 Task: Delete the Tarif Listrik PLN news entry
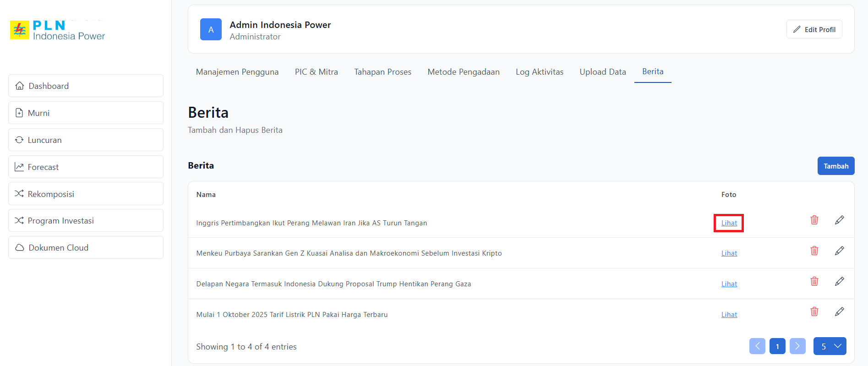(x=814, y=312)
